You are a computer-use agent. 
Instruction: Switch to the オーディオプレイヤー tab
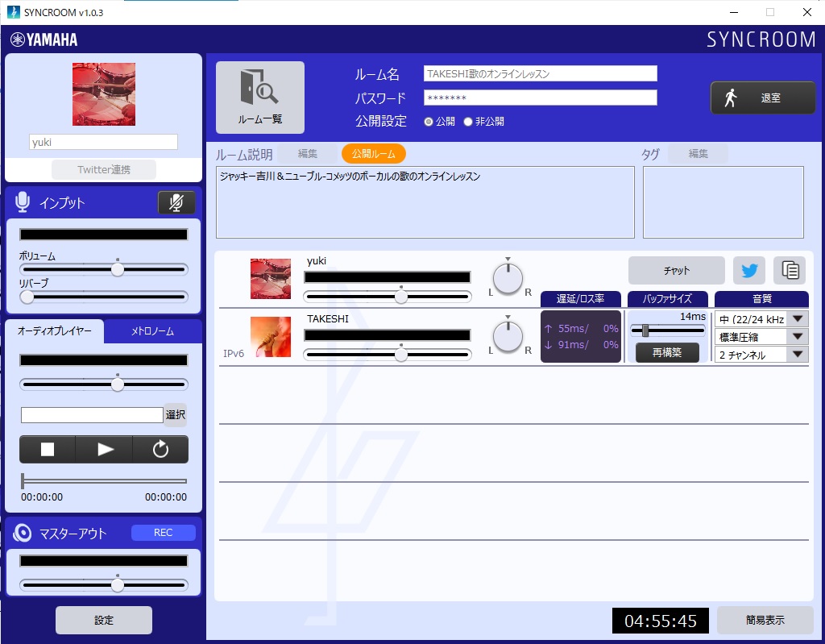[55, 331]
